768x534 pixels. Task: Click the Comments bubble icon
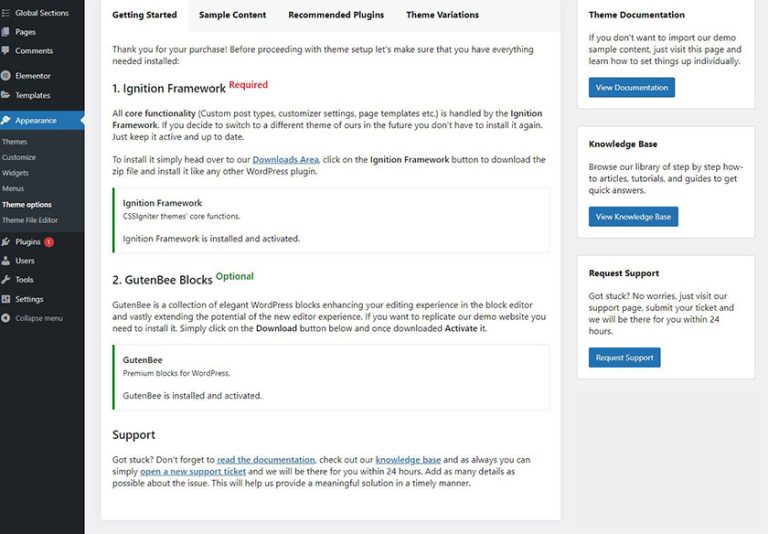pos(6,50)
